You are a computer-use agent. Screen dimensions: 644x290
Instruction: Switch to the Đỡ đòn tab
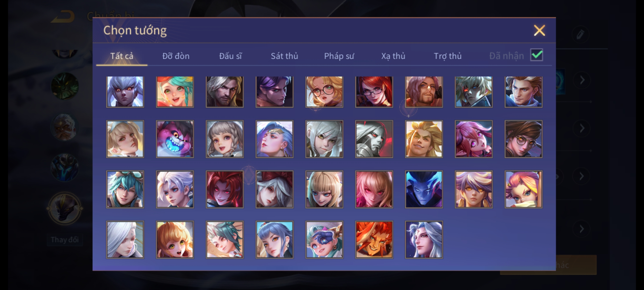click(x=176, y=56)
